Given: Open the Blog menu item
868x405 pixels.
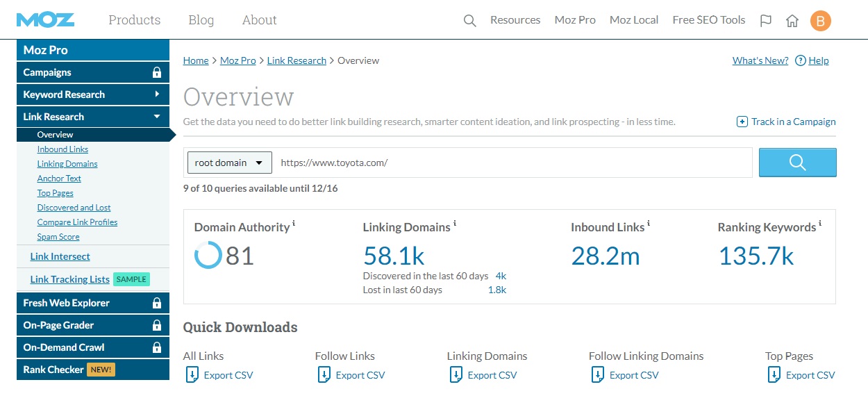Looking at the screenshot, I should (x=201, y=20).
